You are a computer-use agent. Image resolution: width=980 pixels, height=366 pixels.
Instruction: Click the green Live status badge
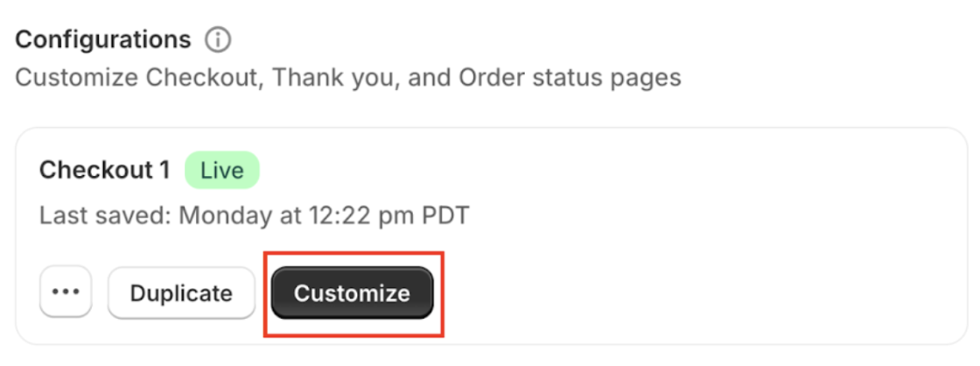coord(222,170)
